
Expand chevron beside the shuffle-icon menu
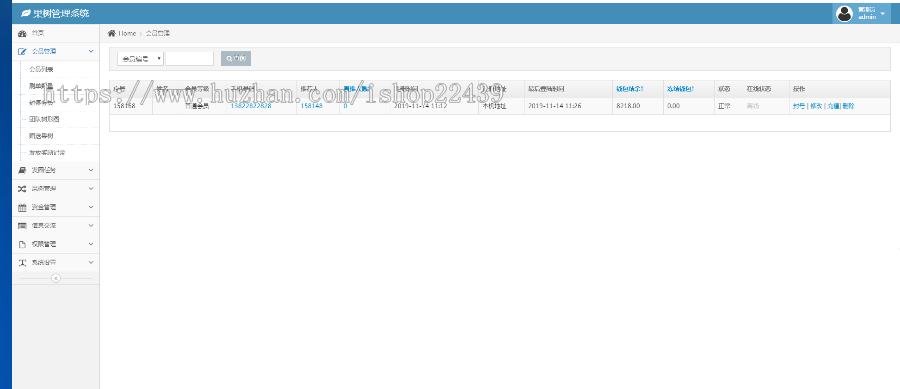tap(91, 189)
